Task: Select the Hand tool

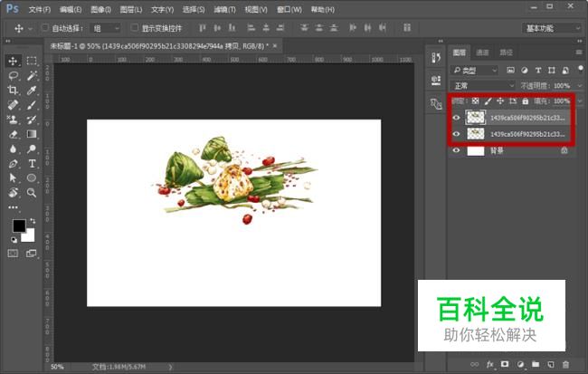Action: point(13,193)
